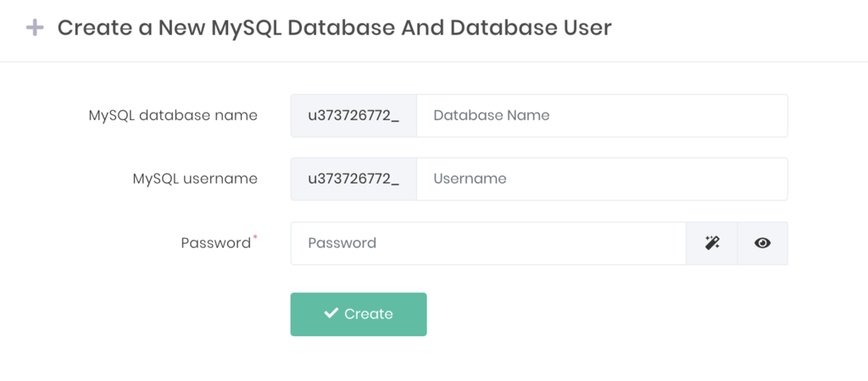
Task: Click the plus icon beside the heading
Action: pyautogui.click(x=35, y=28)
